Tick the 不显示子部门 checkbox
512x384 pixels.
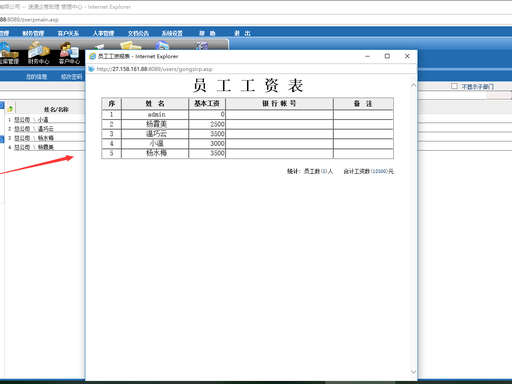point(454,86)
